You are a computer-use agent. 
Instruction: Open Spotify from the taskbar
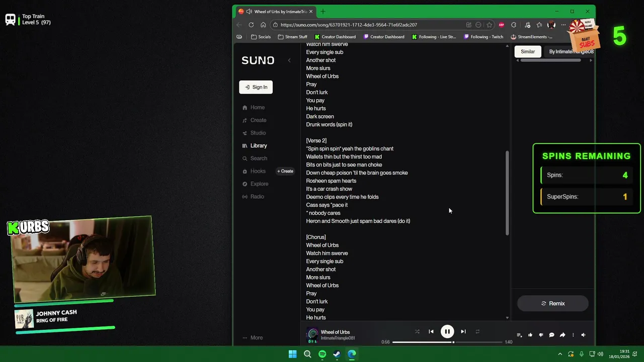coord(322,354)
